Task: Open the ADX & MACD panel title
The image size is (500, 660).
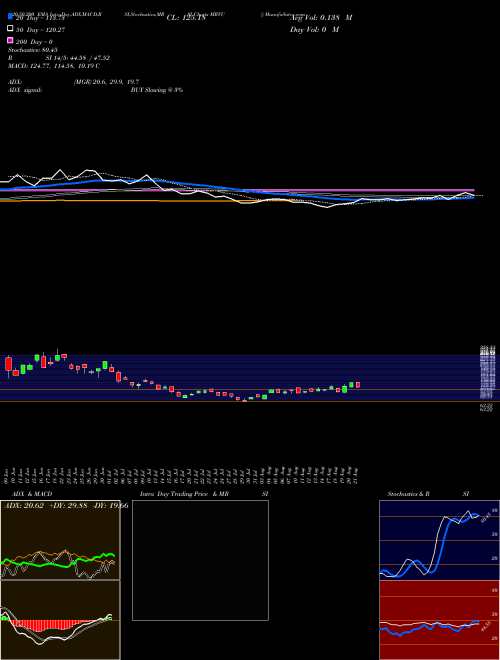Action: tap(28, 494)
